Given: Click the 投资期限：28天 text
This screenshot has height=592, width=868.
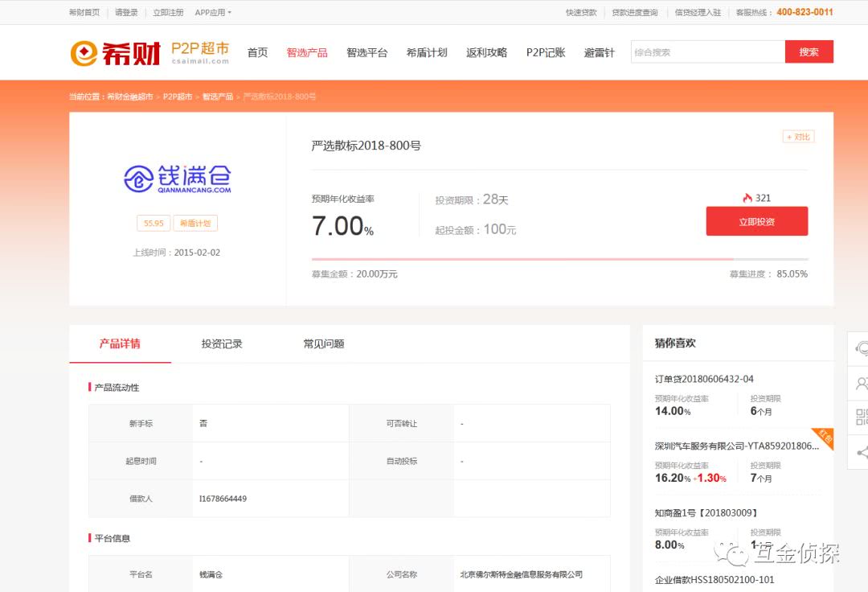Looking at the screenshot, I should coord(472,199).
